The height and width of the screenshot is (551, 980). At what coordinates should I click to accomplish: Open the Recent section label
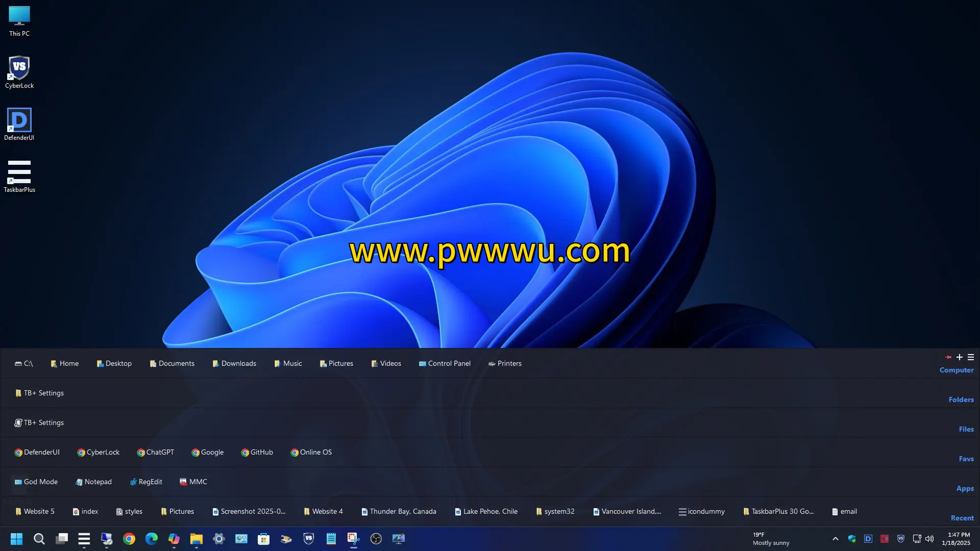pos(962,518)
